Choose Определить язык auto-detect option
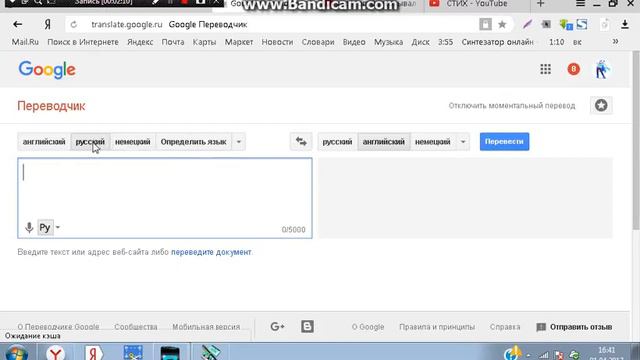The image size is (640, 360). pyautogui.click(x=193, y=142)
